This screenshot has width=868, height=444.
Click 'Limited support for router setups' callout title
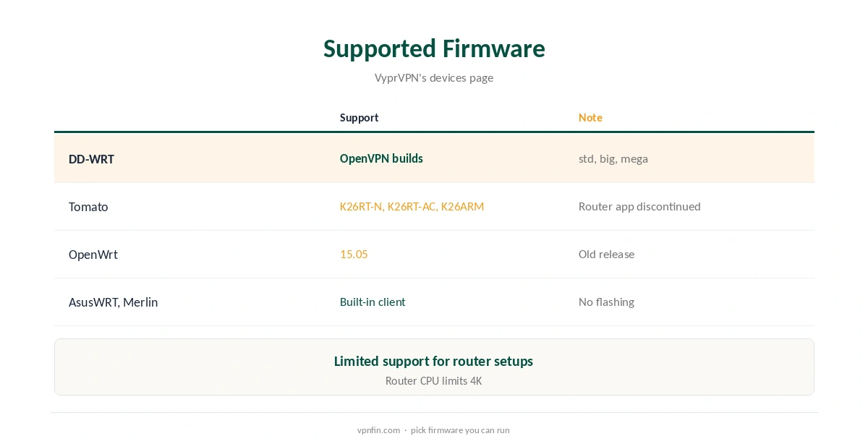coord(433,361)
